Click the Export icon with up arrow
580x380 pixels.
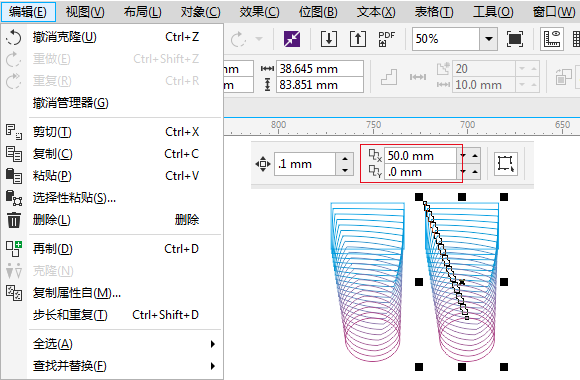coord(358,38)
